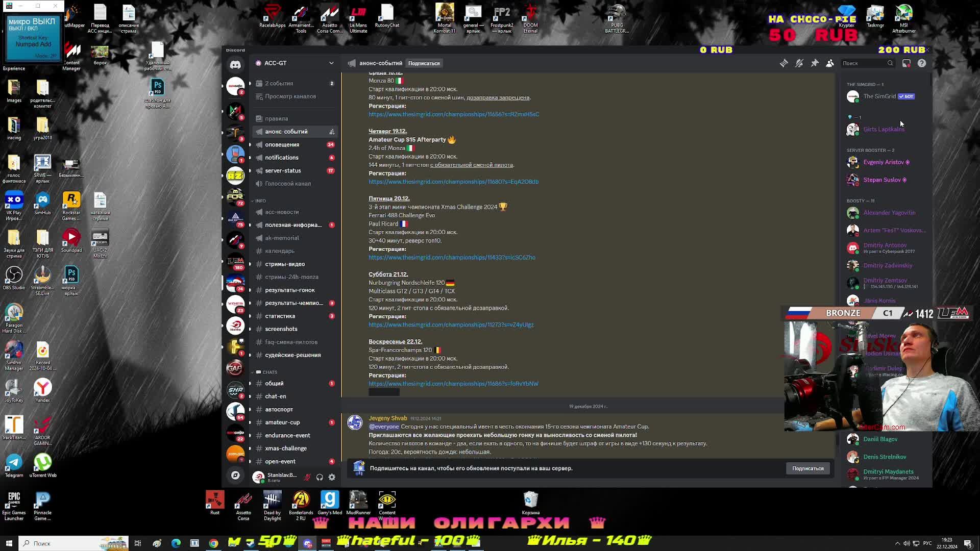This screenshot has height=551, width=980.
Task: Click the Discord home direct messages icon
Action: (x=235, y=65)
